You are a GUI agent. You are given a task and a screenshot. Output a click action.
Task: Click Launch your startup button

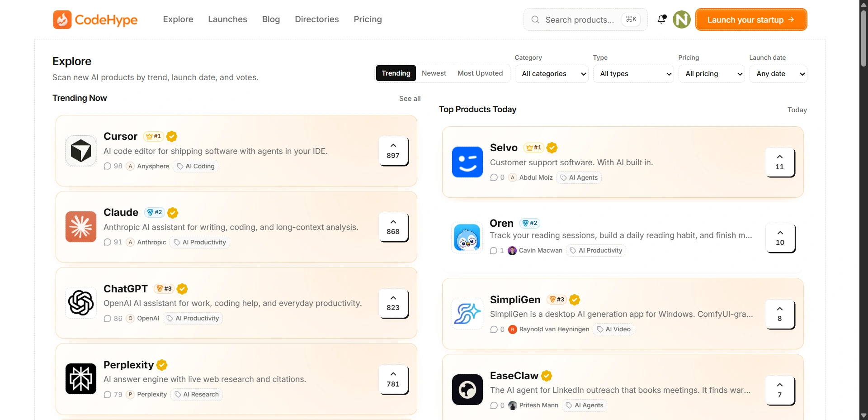pyautogui.click(x=751, y=19)
